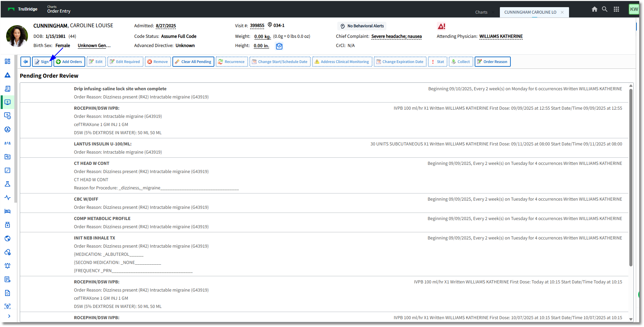This screenshot has height=327, width=644.
Task: Open the admitted date 8/27/2025 link
Action: 166,26
